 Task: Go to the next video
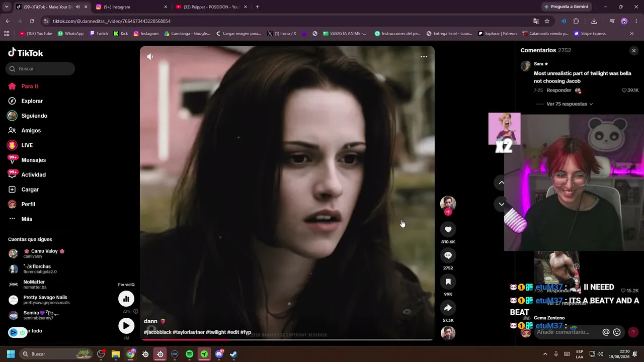[501, 204]
